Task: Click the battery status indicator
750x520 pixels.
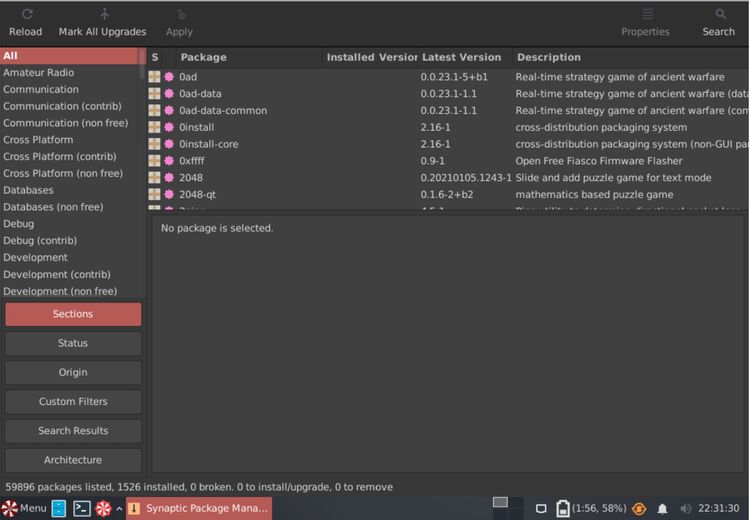Action: click(591, 508)
